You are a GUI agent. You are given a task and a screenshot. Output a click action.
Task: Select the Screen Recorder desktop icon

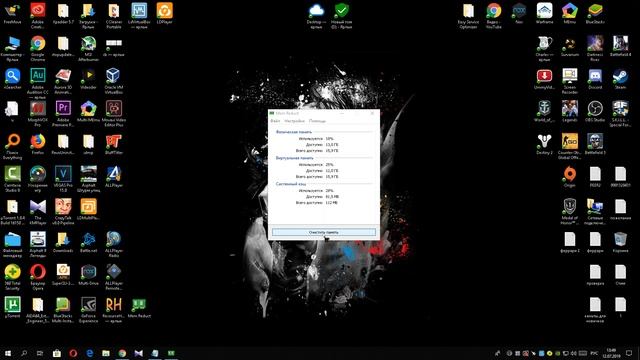tap(569, 81)
